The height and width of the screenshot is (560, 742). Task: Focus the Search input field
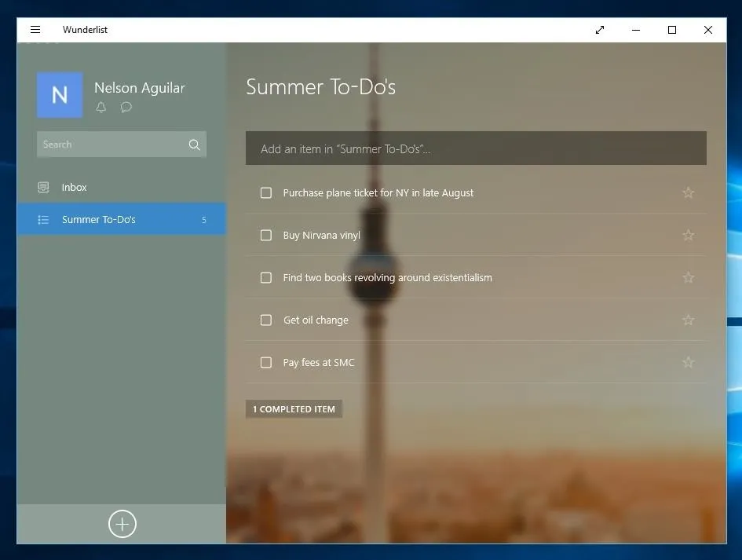[122, 145]
